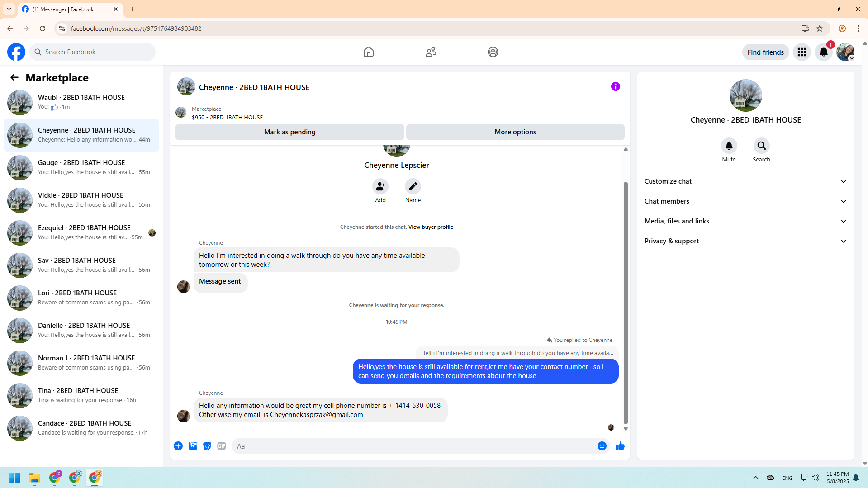Image resolution: width=868 pixels, height=488 pixels.
Task: Open Danielle 2BED 1BATH HOUSE conversation
Action: 81,331
